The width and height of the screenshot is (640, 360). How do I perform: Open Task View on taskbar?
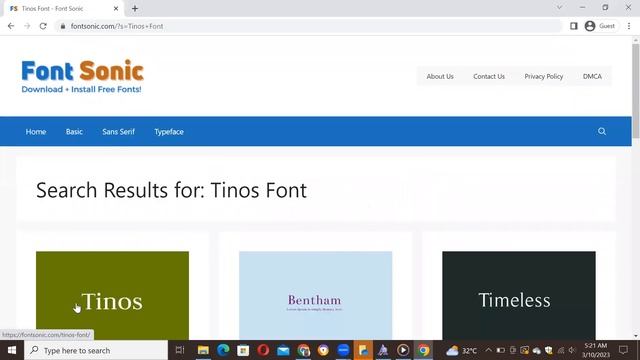[x=180, y=350]
